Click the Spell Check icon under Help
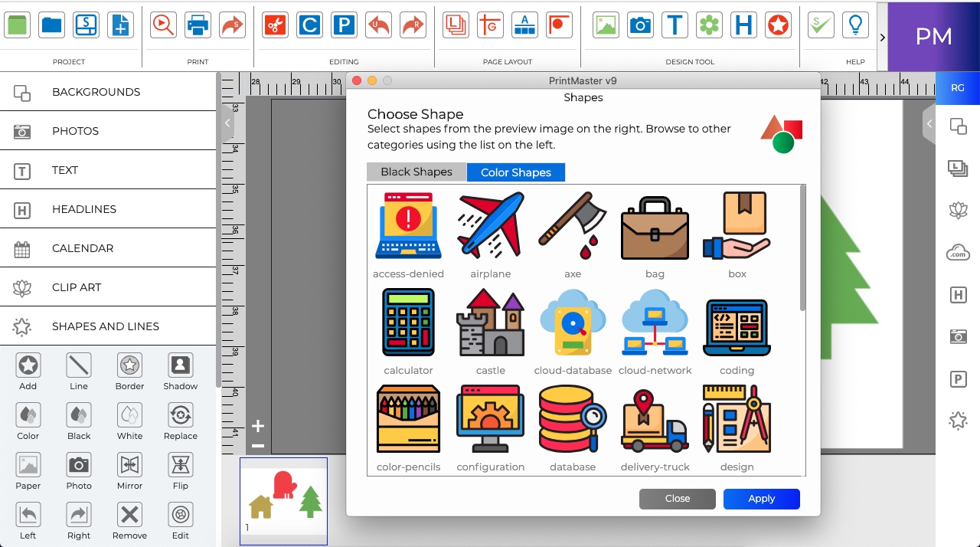This screenshot has width=980, height=547. (x=820, y=25)
